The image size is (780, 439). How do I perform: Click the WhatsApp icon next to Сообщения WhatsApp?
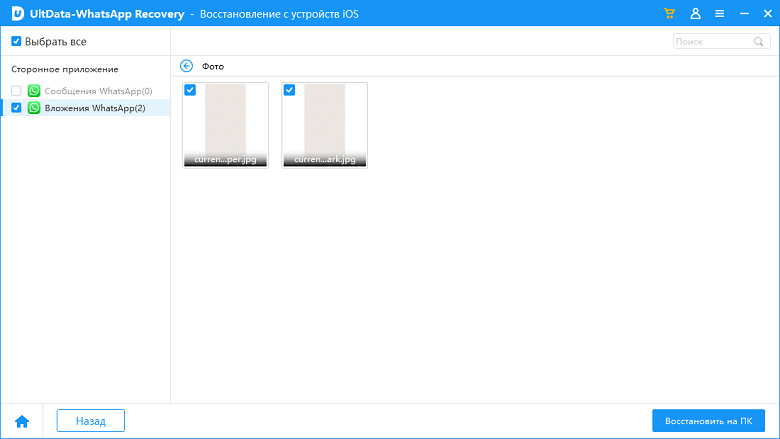click(x=34, y=91)
